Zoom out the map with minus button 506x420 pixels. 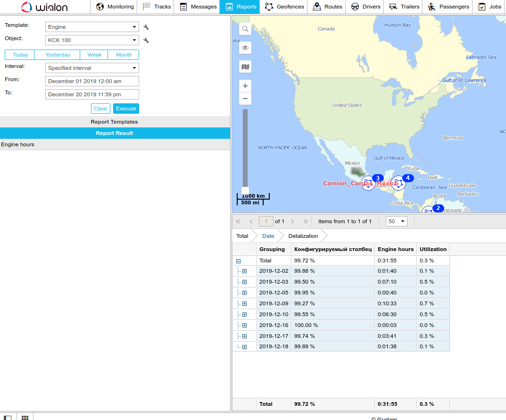click(245, 99)
